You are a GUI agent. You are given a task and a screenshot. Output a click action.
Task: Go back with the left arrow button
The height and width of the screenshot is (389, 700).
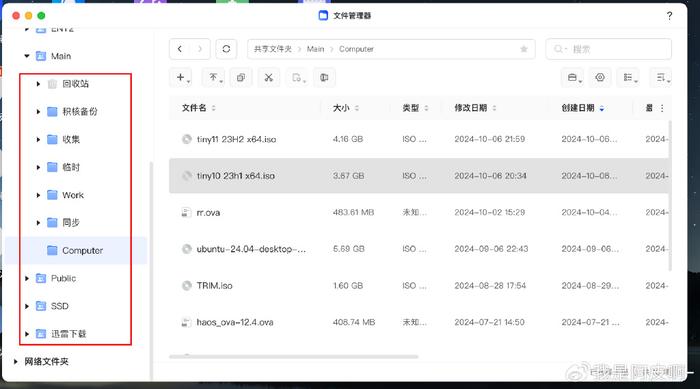(x=179, y=49)
